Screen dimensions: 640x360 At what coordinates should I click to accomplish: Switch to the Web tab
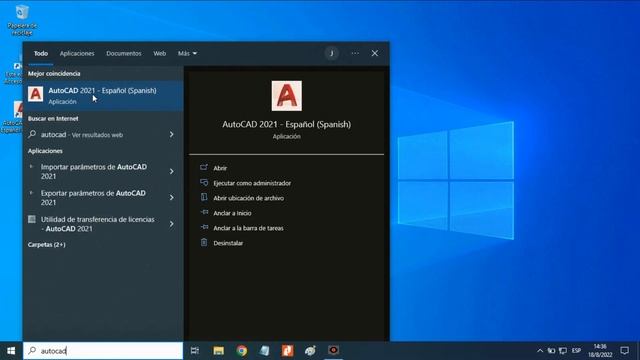160,53
